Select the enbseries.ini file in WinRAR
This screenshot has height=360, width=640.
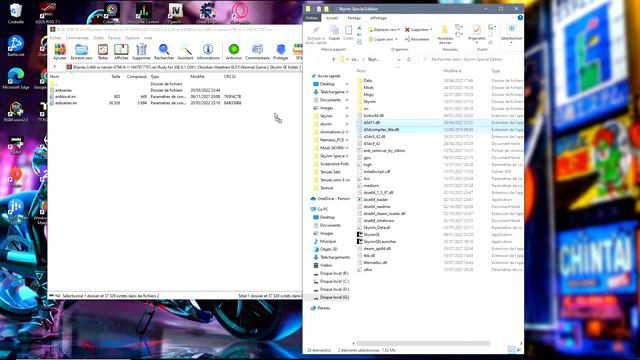click(66, 103)
